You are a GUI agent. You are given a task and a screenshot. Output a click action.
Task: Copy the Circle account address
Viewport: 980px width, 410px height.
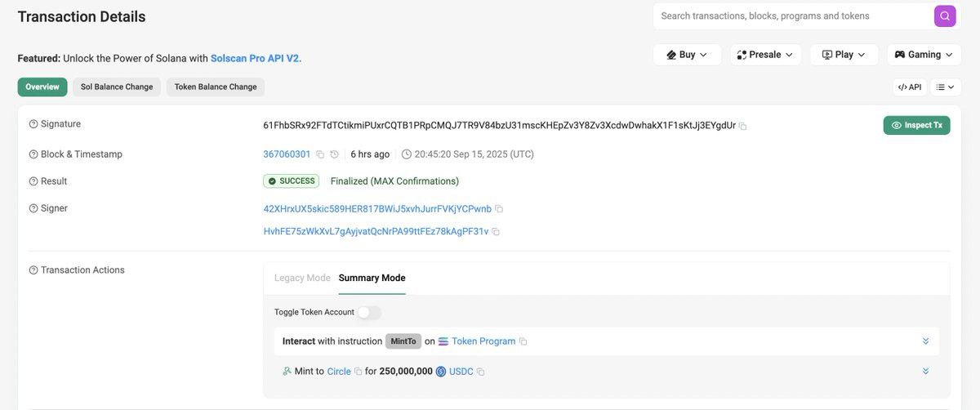pyautogui.click(x=358, y=372)
